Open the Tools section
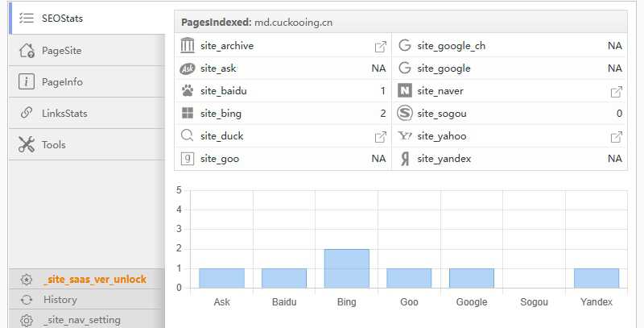This screenshot has height=328, width=644. (53, 145)
